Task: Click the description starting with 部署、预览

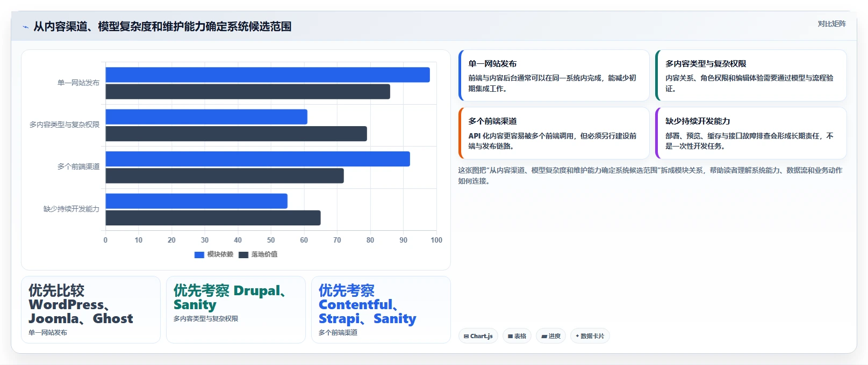Action: (x=749, y=141)
